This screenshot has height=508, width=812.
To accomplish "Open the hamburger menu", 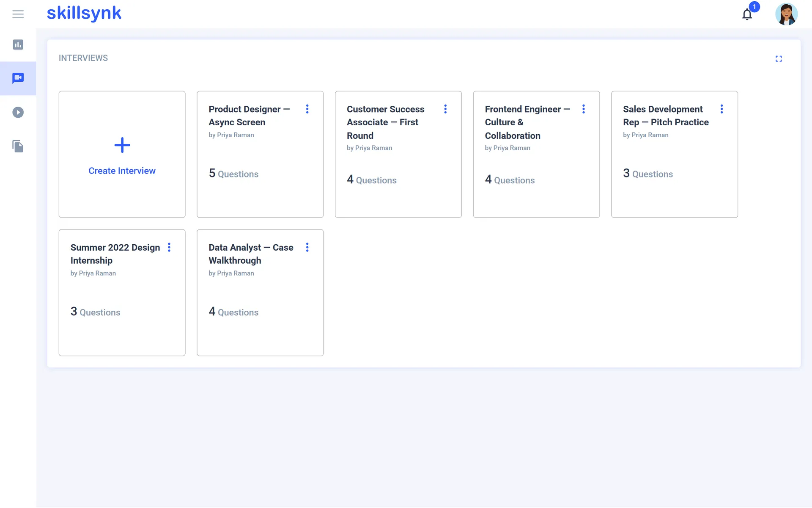I will pos(18,14).
